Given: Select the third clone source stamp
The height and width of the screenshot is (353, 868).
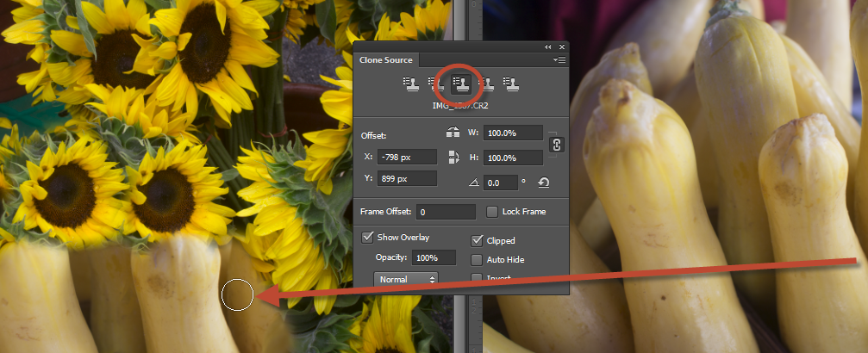Looking at the screenshot, I should 461,84.
